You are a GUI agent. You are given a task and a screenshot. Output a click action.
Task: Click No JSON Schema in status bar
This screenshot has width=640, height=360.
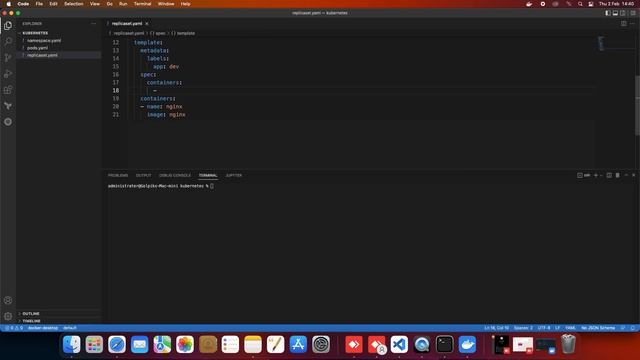(x=598, y=328)
